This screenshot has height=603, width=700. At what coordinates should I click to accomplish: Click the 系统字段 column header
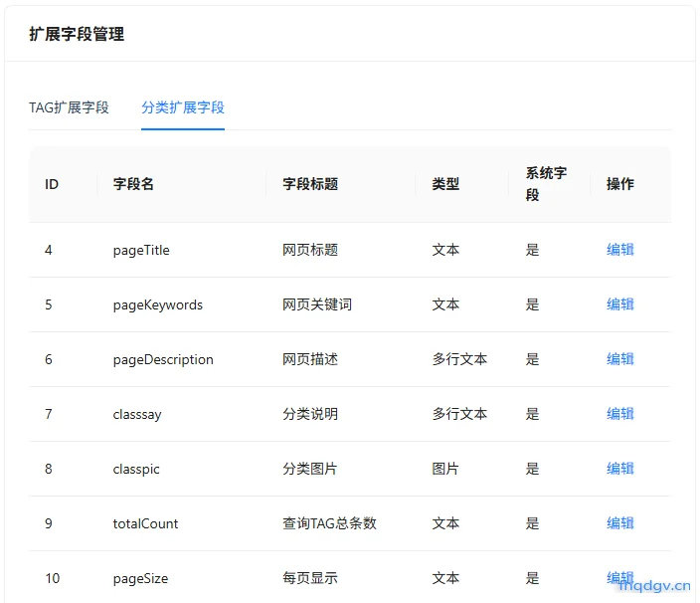(546, 184)
